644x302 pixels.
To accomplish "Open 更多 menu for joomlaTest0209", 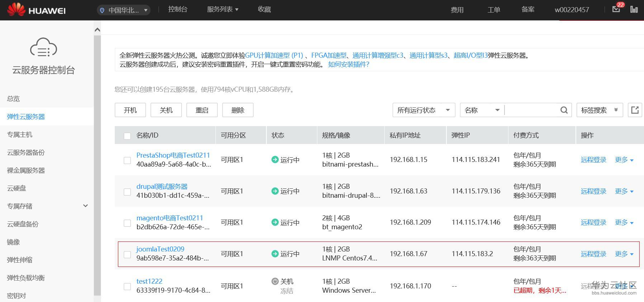I will 624,254.
